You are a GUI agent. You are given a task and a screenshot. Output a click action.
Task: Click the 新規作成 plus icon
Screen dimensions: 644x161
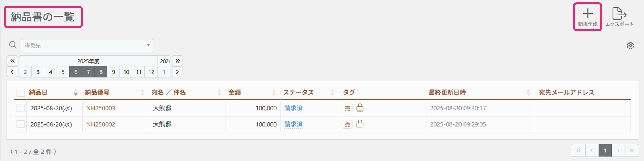(587, 14)
